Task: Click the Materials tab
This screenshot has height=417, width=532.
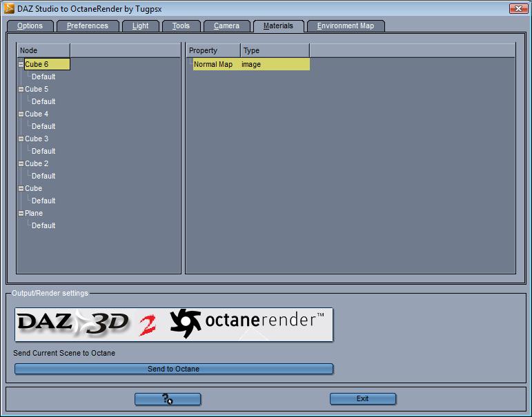Action: point(278,26)
